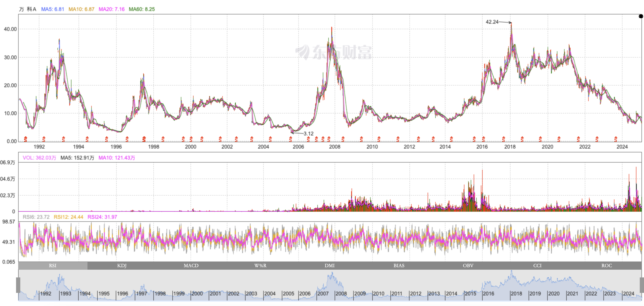
Task: Click the last red S marker before 2024
Action: click(616, 139)
